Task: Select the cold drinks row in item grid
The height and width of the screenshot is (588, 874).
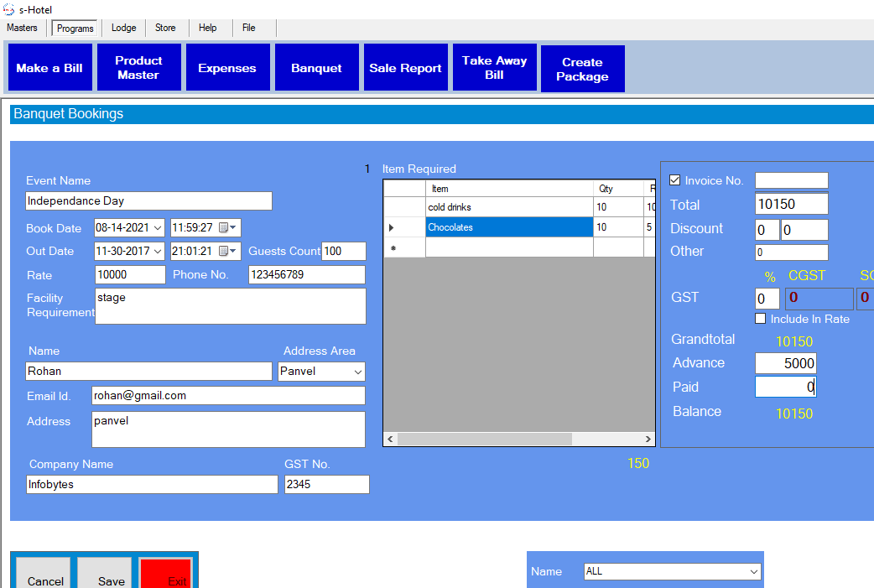Action: tap(508, 207)
